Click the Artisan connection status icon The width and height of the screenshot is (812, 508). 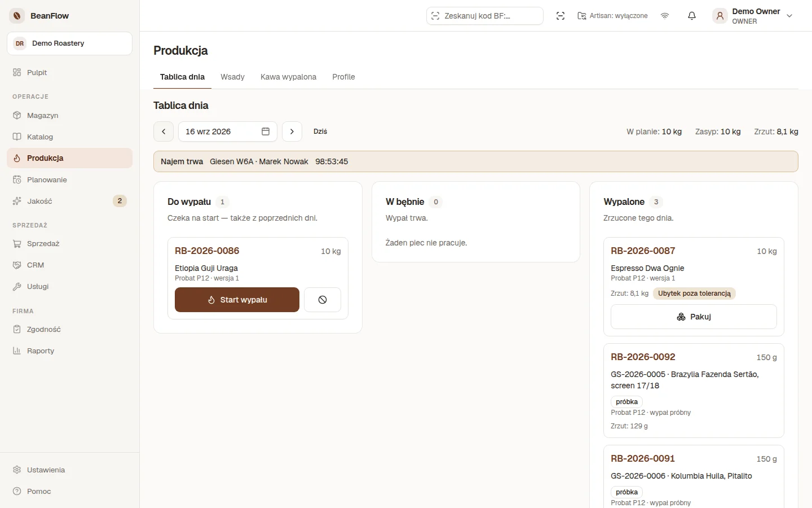click(x=582, y=16)
